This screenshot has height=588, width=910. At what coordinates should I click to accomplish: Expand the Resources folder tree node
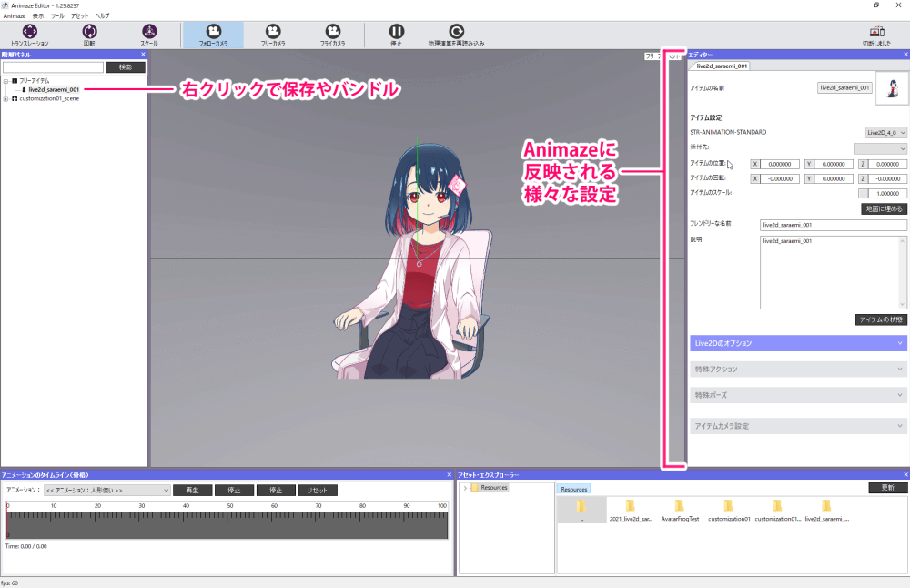click(x=465, y=488)
